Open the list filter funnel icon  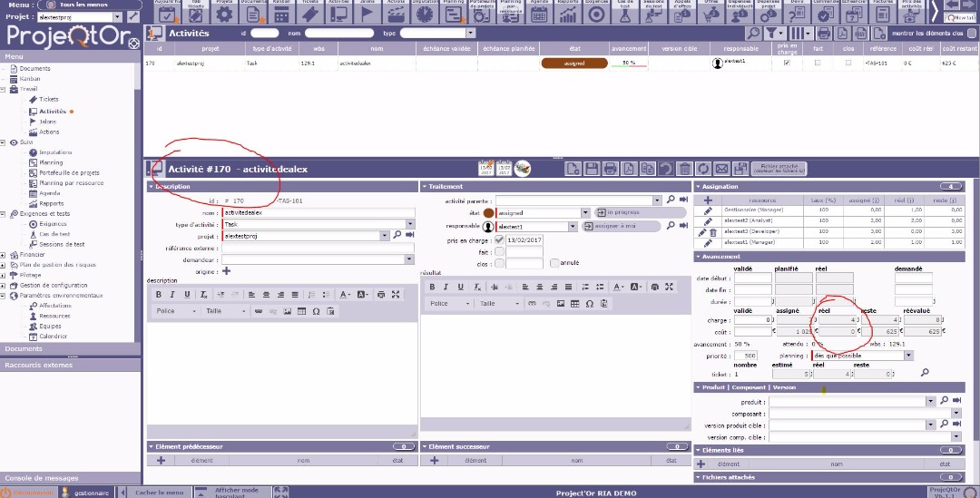772,33
